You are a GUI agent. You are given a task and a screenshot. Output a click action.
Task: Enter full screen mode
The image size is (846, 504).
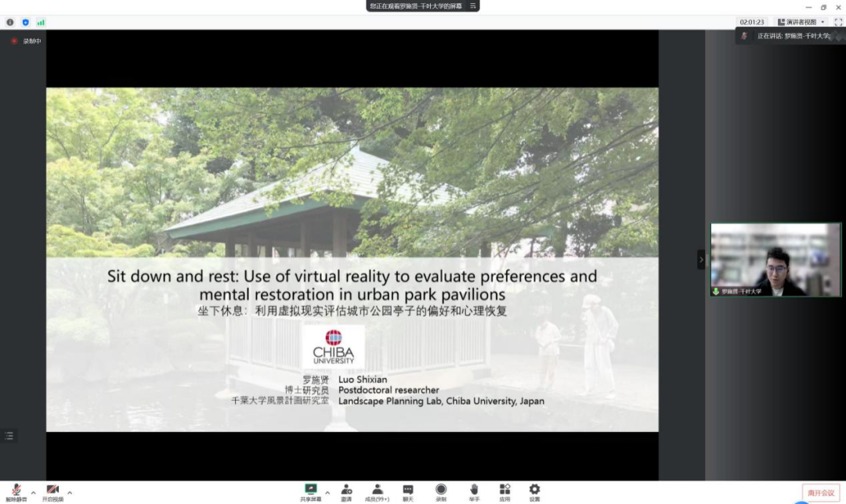tap(837, 22)
